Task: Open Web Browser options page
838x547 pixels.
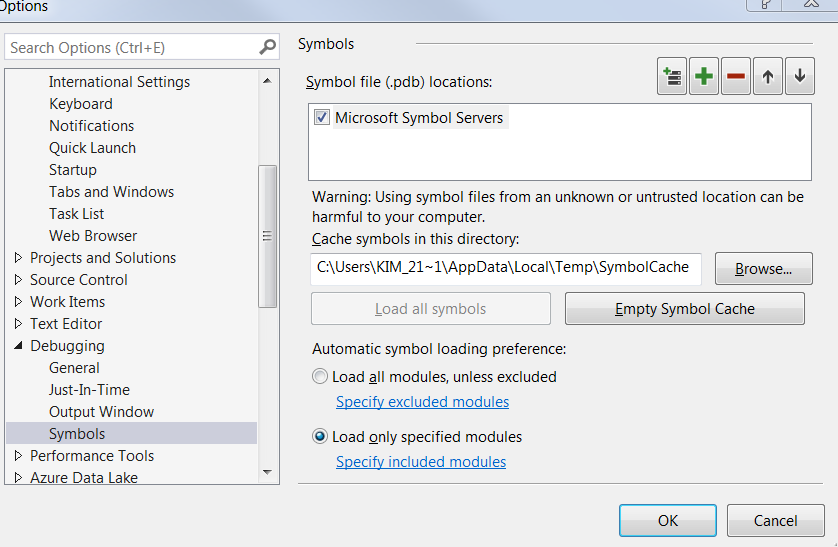Action: coord(93,236)
